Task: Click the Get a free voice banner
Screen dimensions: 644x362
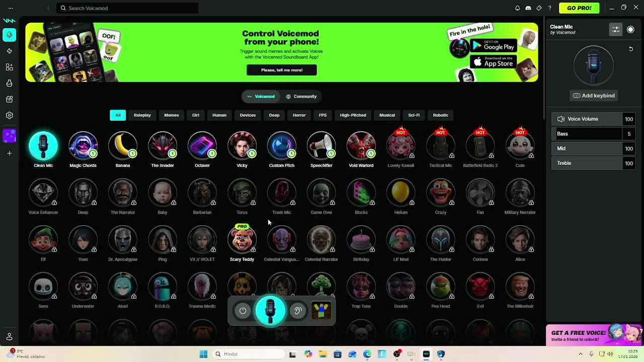Action: coord(594,335)
